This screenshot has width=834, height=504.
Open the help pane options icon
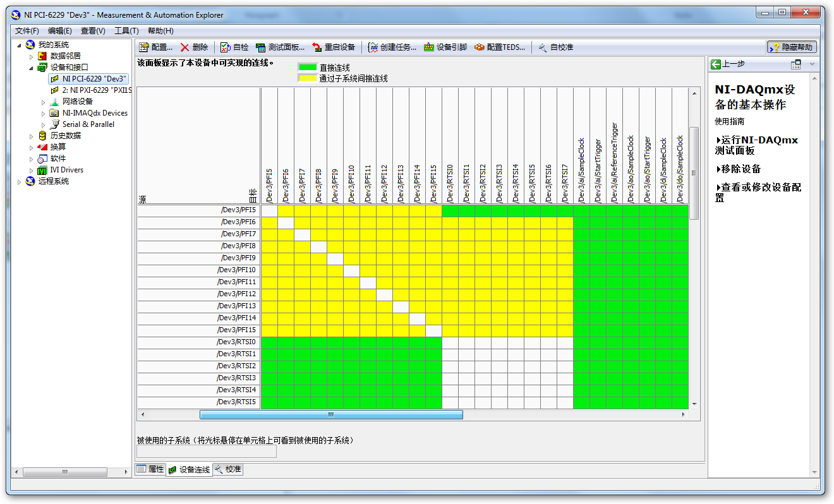click(x=796, y=64)
